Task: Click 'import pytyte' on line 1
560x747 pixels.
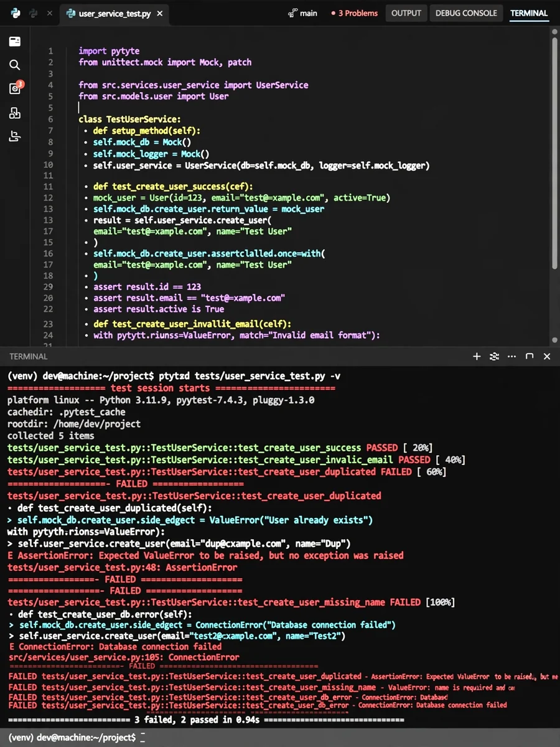Action: [109, 51]
